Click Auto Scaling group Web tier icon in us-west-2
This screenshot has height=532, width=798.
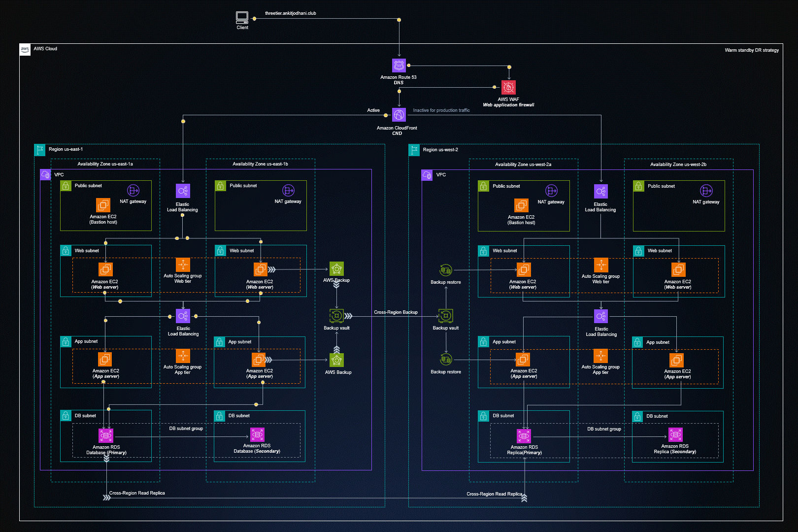click(x=601, y=265)
